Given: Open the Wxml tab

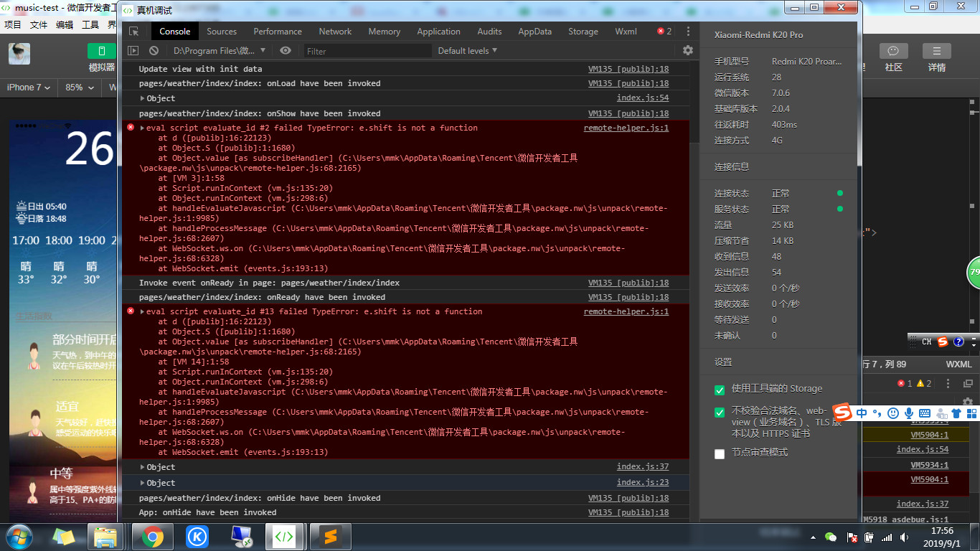Looking at the screenshot, I should pyautogui.click(x=626, y=32).
